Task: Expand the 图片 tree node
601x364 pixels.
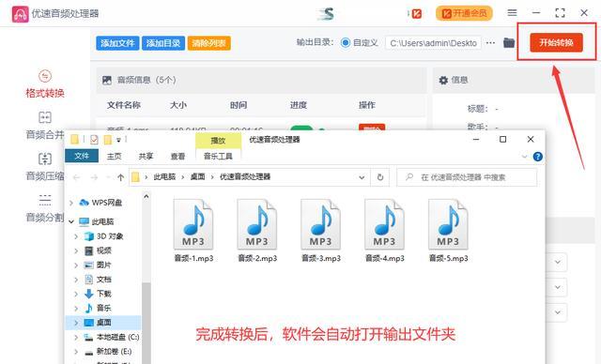Action: pyautogui.click(x=76, y=265)
